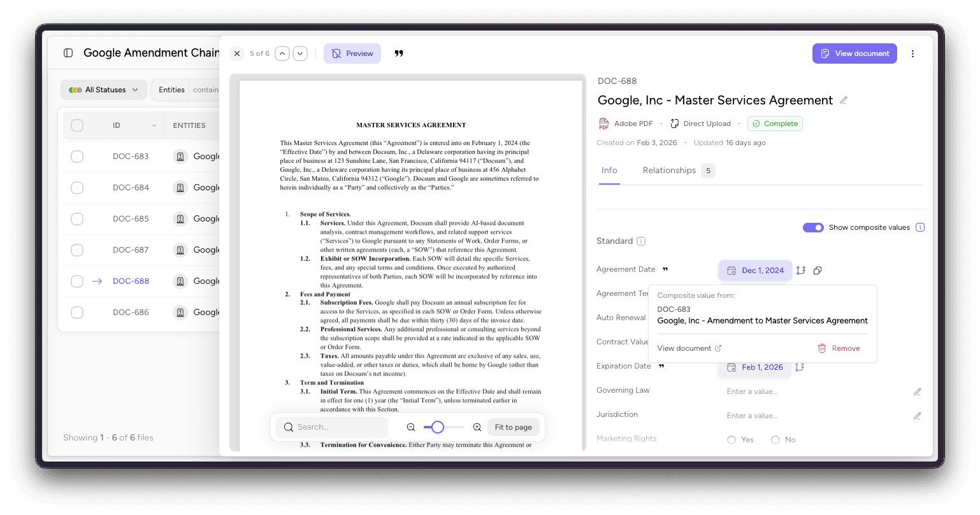Click View document link in composite popup
This screenshot has width=980, height=515.
[689, 348]
